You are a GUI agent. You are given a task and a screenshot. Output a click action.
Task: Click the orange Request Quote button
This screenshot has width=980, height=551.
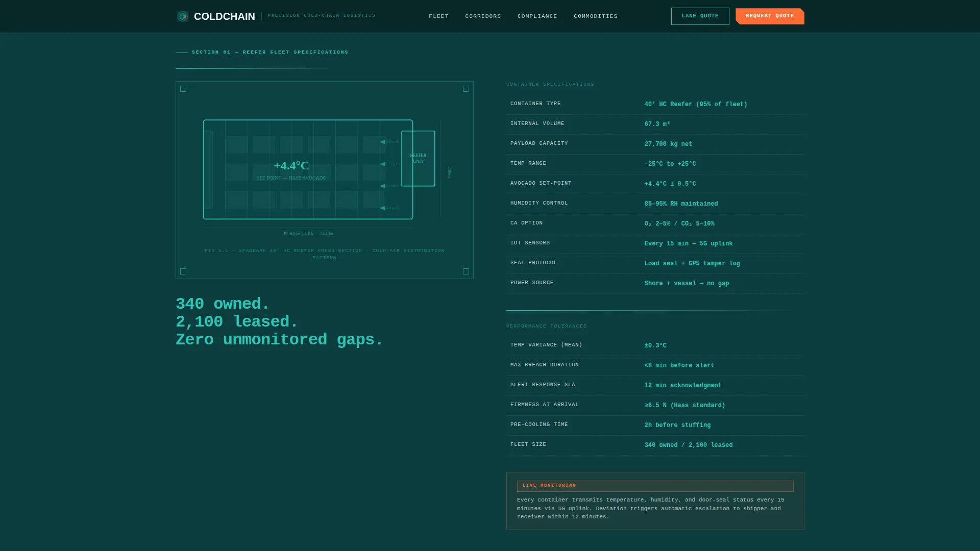770,16
